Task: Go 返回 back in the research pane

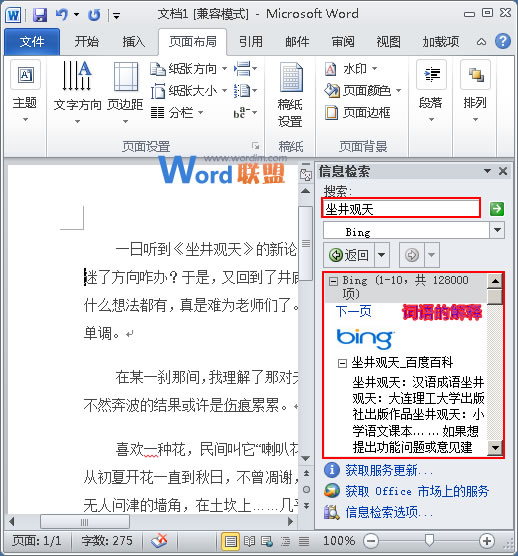Action: click(349, 255)
